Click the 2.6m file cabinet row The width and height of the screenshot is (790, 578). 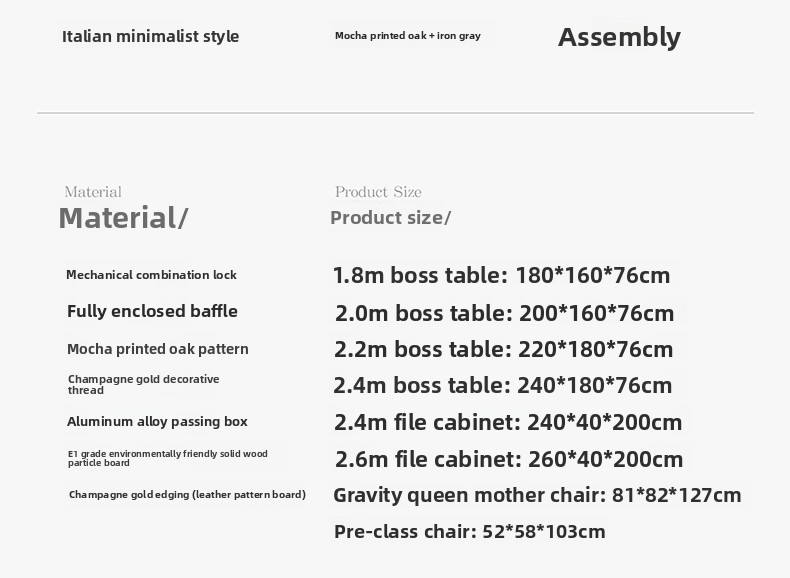509,459
